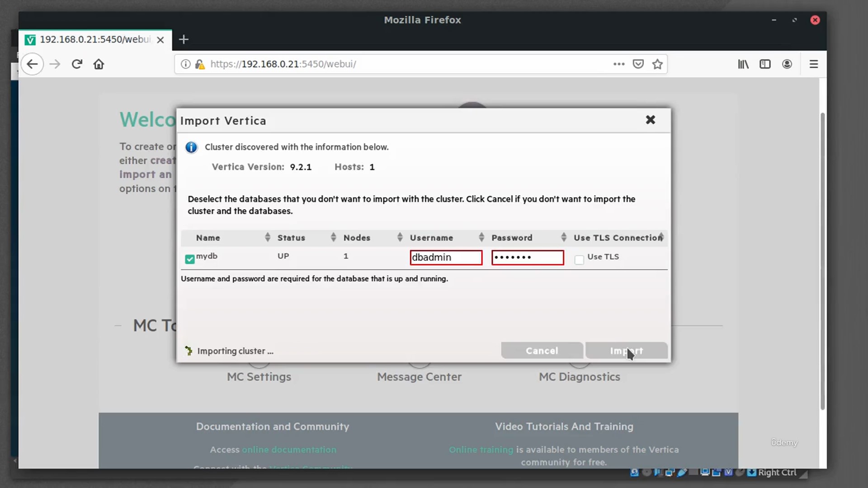Click the Name column header

point(208,238)
